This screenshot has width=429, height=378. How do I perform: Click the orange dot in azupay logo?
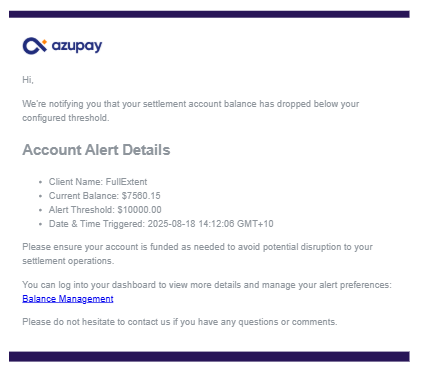pos(45,42)
